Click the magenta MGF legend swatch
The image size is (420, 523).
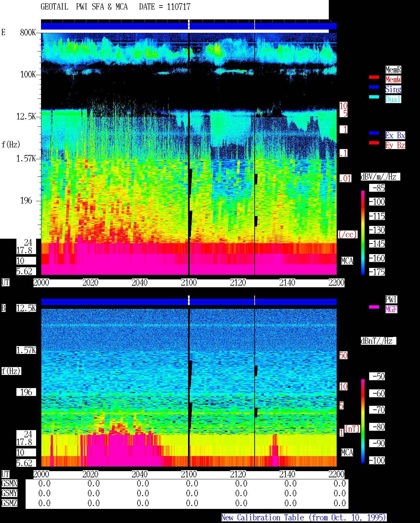tap(374, 307)
